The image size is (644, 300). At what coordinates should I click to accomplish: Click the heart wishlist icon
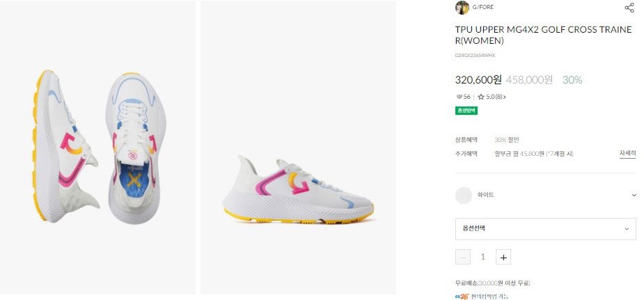coord(459,97)
